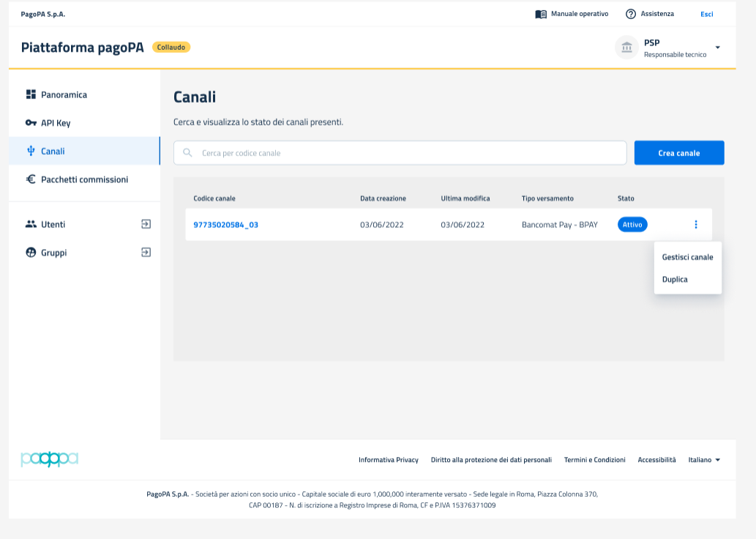Click the Assistenza question mark icon
The width and height of the screenshot is (756, 539).
tap(631, 14)
